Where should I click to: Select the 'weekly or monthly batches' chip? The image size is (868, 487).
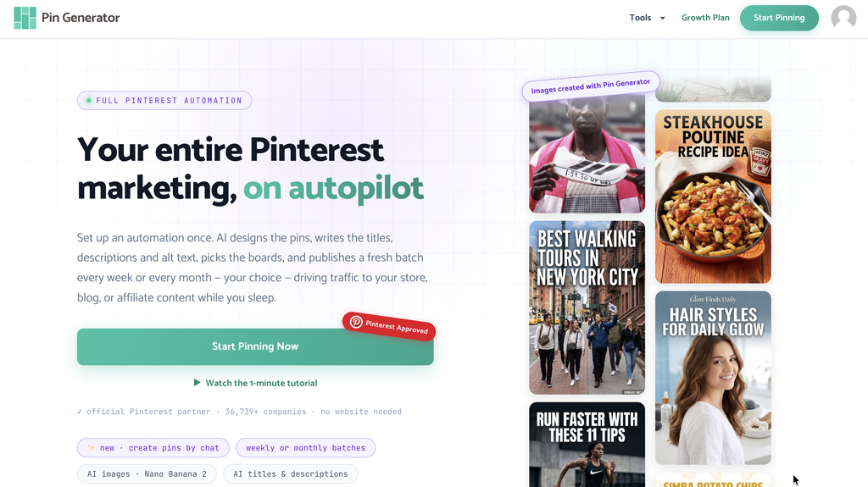pos(305,448)
